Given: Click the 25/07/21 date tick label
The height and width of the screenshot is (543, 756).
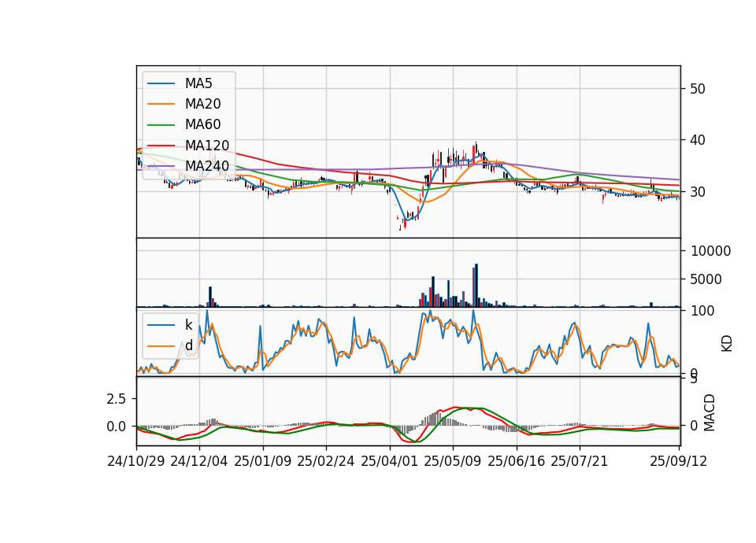Looking at the screenshot, I should 579,462.
